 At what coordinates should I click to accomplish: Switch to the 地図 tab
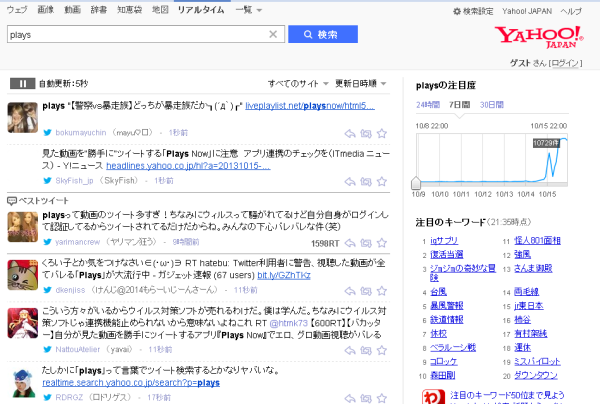coord(160,10)
